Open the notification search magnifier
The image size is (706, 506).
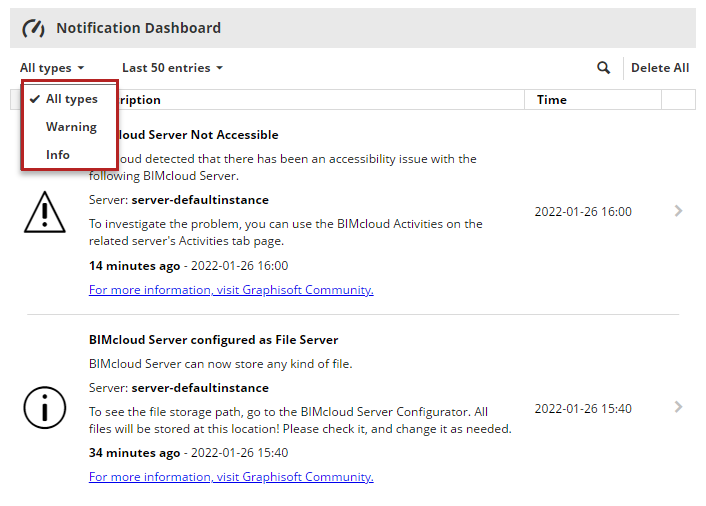[x=603, y=68]
